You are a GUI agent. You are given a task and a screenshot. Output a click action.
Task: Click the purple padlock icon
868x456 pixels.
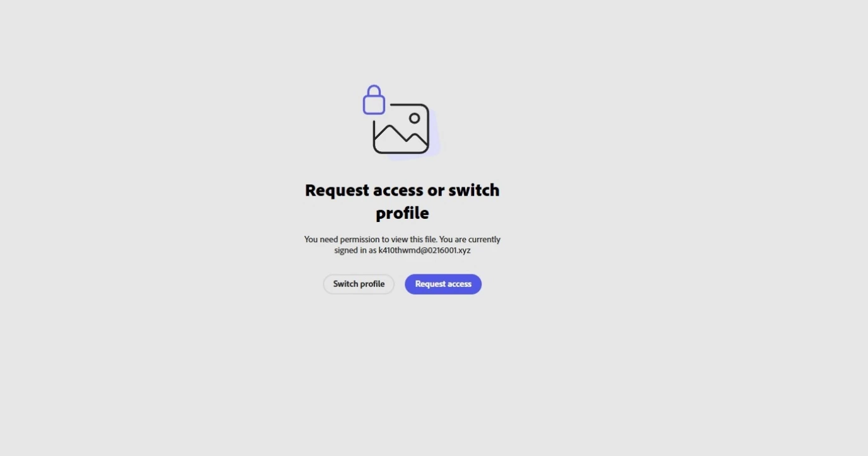pyautogui.click(x=374, y=100)
